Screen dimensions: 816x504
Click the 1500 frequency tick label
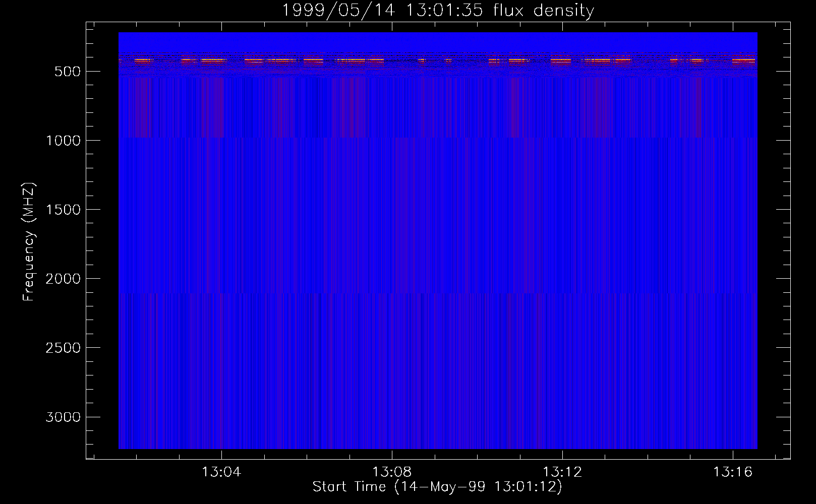63,210
